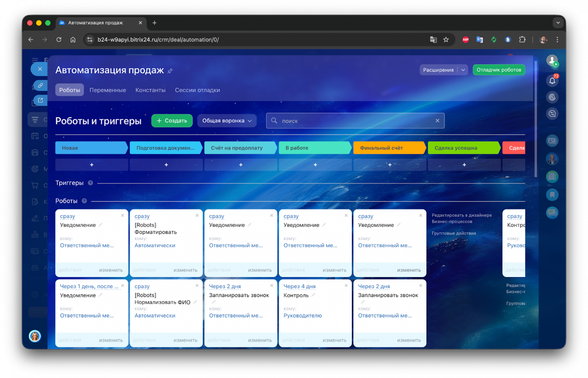Edit the Нормализовать ФИО robot via изменить

pos(185,340)
